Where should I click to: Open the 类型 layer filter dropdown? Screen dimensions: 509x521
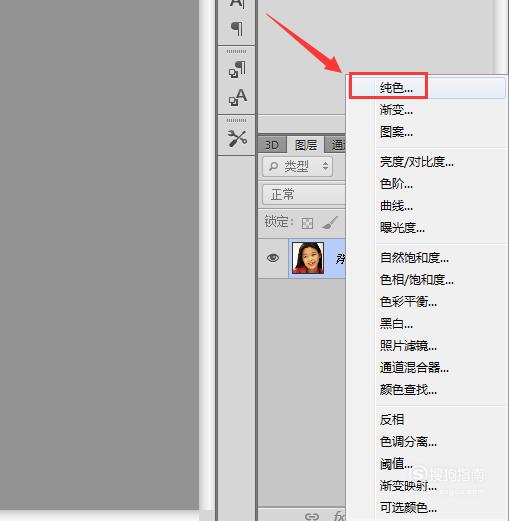pos(297,166)
